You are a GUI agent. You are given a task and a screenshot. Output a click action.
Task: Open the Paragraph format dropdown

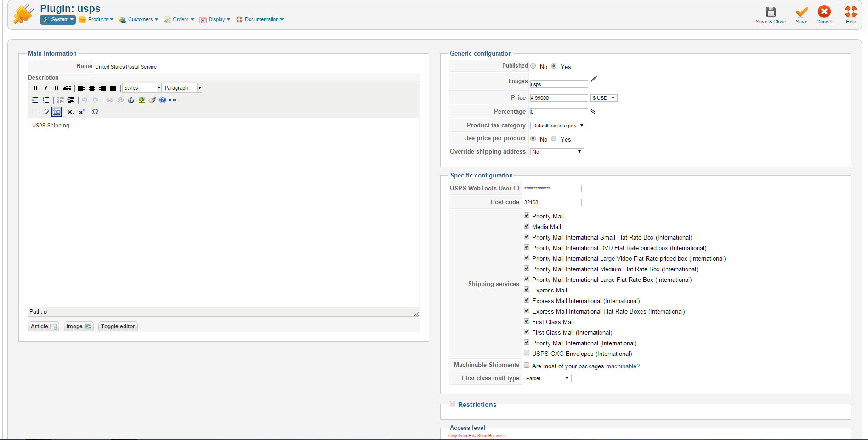coord(182,88)
